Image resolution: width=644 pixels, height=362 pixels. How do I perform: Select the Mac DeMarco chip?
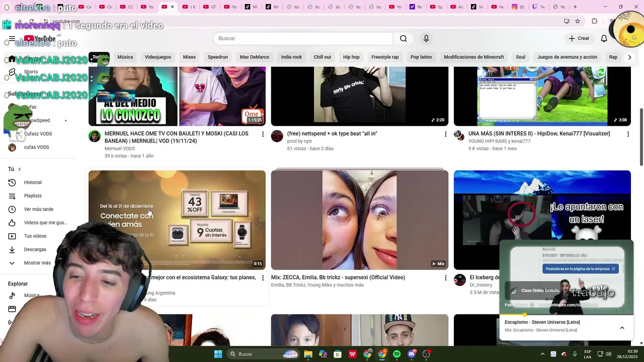(255, 57)
